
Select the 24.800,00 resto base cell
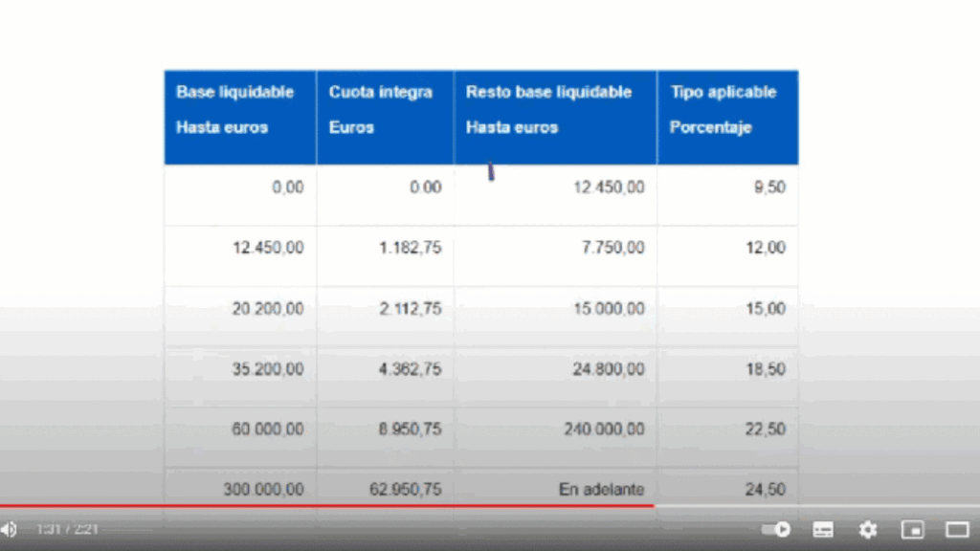tap(556, 377)
